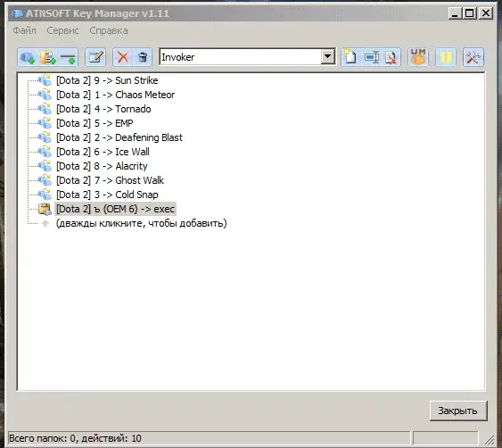Click the icon beside the Chaos Meteor row

point(45,95)
